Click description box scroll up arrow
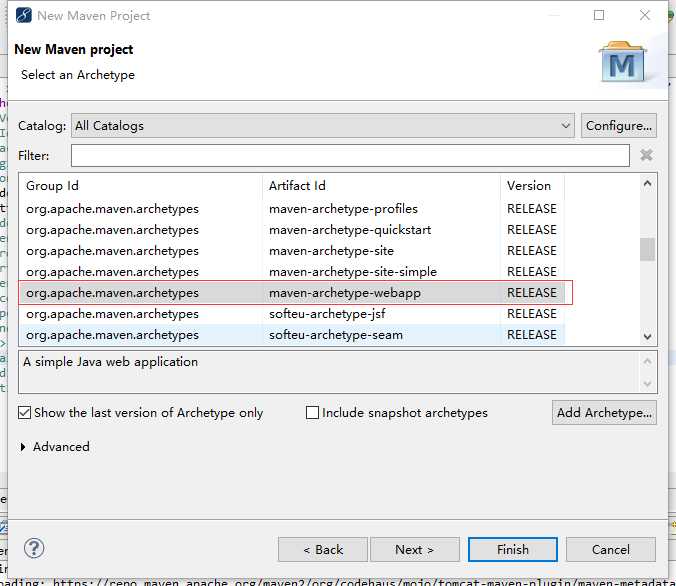Viewport: 676px width, 586px height. coord(647,361)
